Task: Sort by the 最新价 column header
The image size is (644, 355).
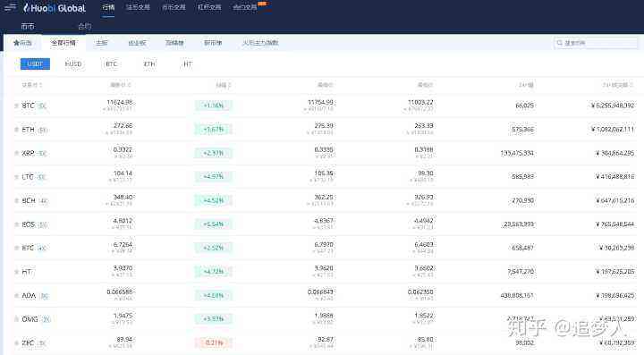Action: click(x=121, y=85)
